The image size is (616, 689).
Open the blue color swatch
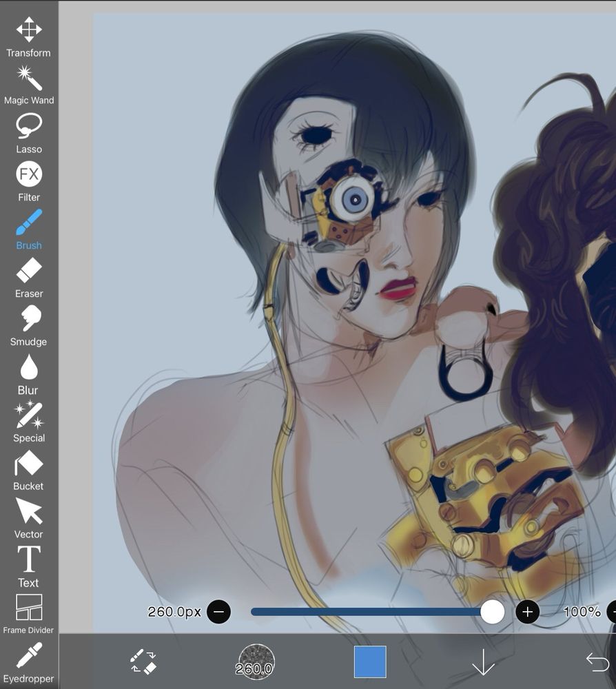tap(370, 661)
